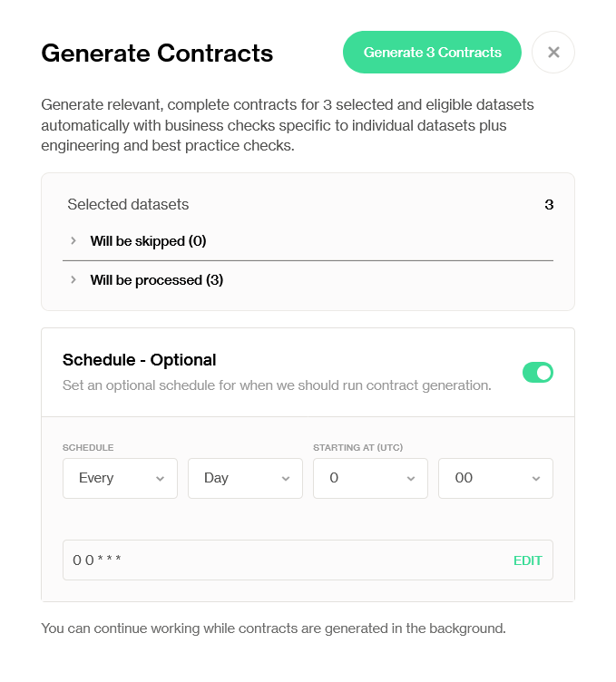Click the EDIT link for cron expression
The height and width of the screenshot is (682, 616).
[x=528, y=560]
